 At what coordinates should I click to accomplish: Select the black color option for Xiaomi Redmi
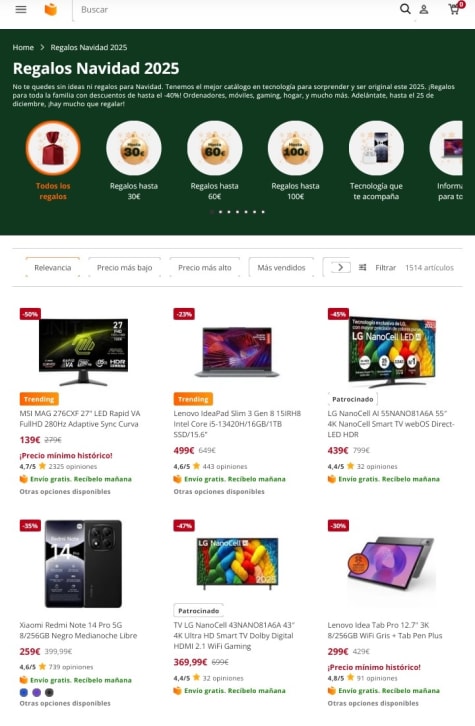[49, 693]
